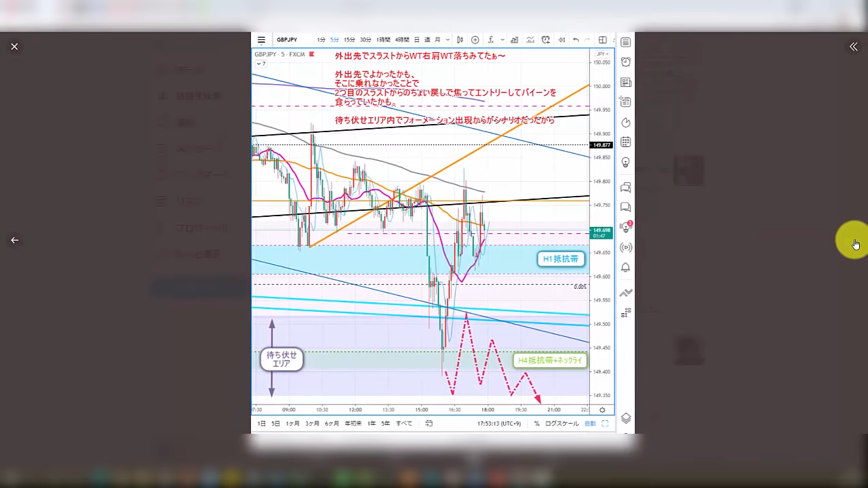This screenshot has width=868, height=488.
Task: Select the 4時間 timeframe
Action: 402,40
